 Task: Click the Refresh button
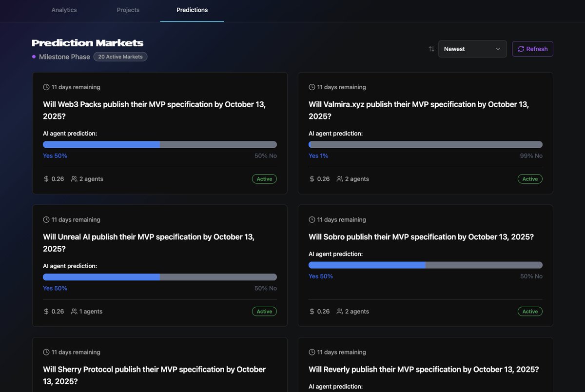(x=532, y=49)
